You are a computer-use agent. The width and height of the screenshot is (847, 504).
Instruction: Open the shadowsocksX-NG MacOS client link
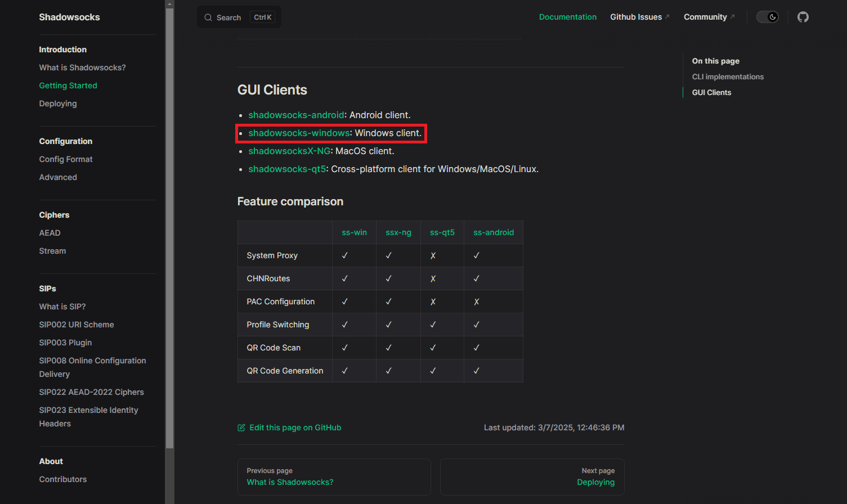coord(289,151)
